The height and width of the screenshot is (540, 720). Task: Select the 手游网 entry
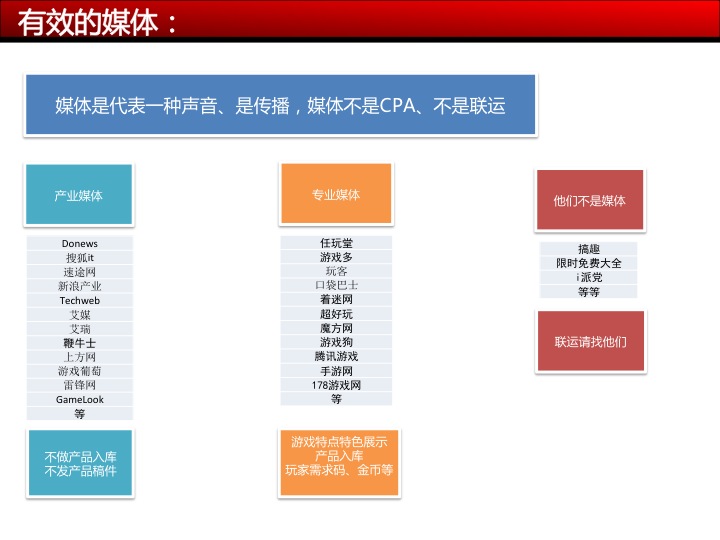point(336,371)
